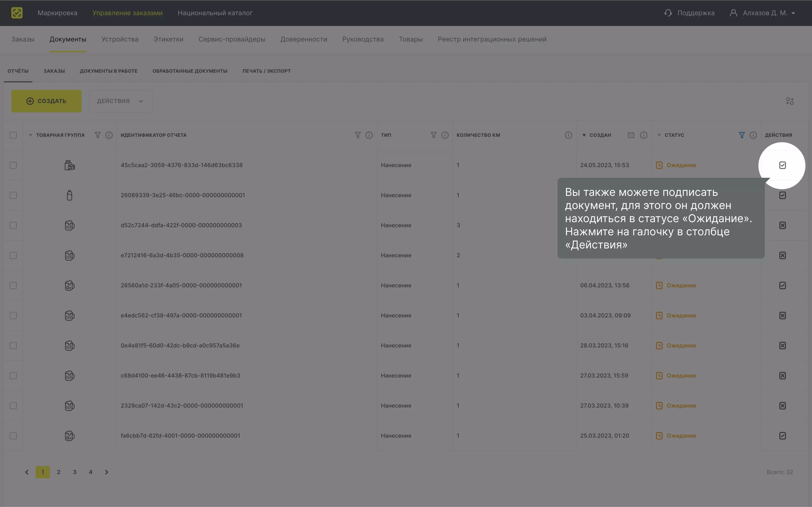Image resolution: width=812 pixels, height=507 pixels.
Task: Switch to Заказы top tab
Action: [23, 39]
